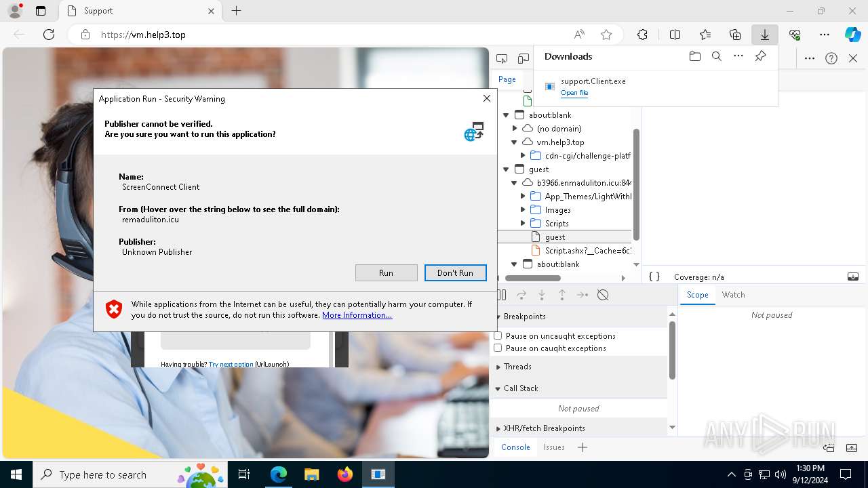Click the Don't Run button

(455, 272)
